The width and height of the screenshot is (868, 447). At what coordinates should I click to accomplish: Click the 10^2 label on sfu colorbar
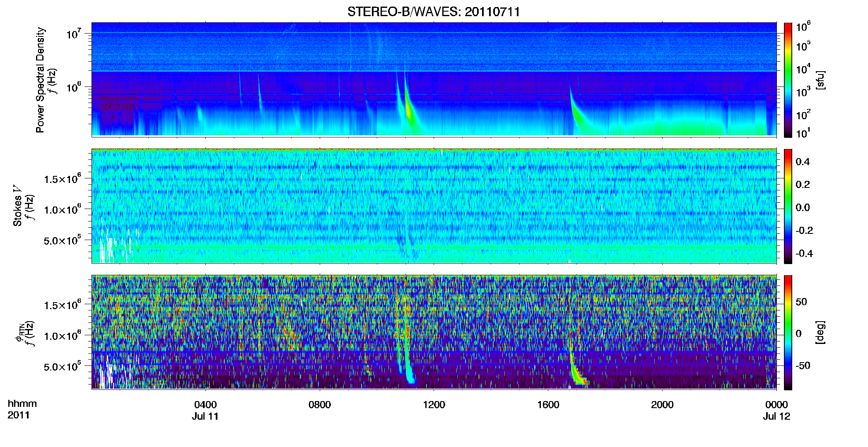tap(803, 115)
